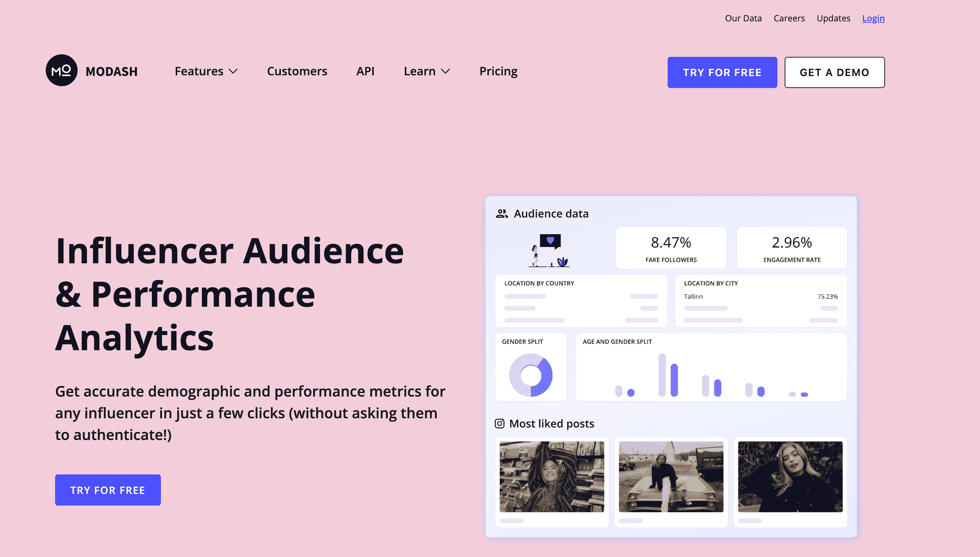This screenshot has width=980, height=557.
Task: Click the blue Try For Free button
Action: pyautogui.click(x=722, y=72)
